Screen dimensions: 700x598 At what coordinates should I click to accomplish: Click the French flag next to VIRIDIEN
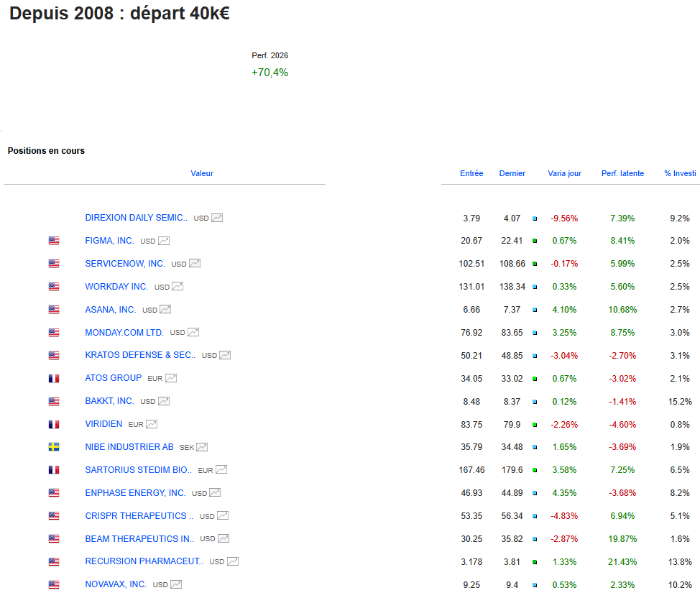(x=54, y=424)
